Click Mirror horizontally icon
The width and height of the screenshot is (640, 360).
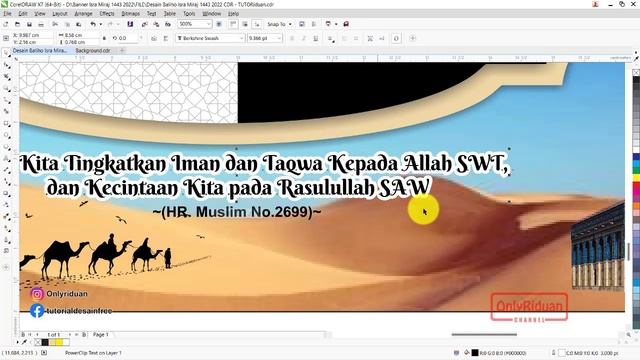154,38
